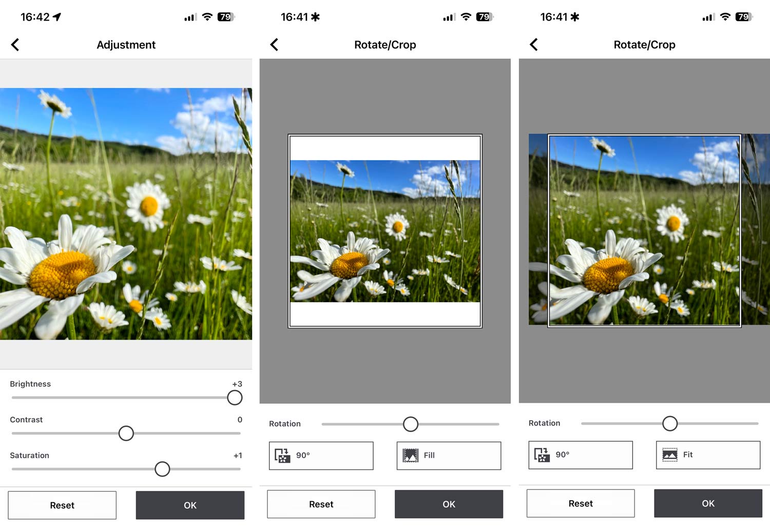Tap the back arrow on the Rotate/Crop screen showing Fit

[534, 45]
